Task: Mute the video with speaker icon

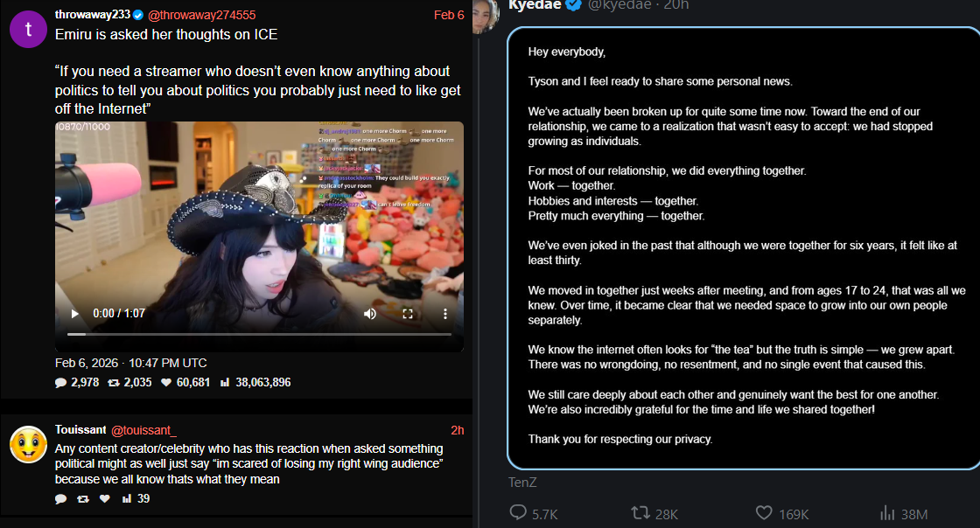Action: (370, 314)
